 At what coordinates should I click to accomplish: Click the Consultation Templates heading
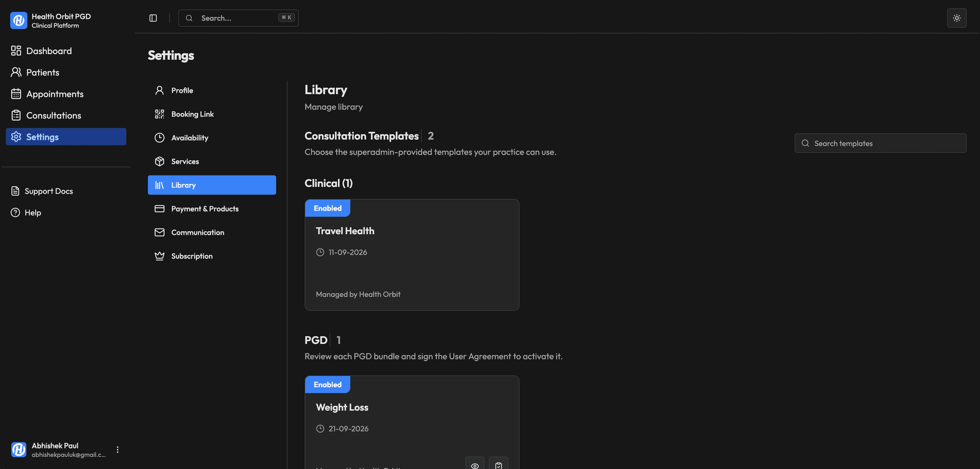pos(362,136)
